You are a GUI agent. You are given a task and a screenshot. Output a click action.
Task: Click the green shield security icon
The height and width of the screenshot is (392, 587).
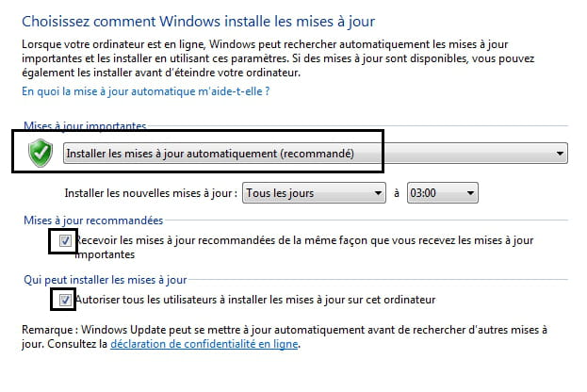41,153
